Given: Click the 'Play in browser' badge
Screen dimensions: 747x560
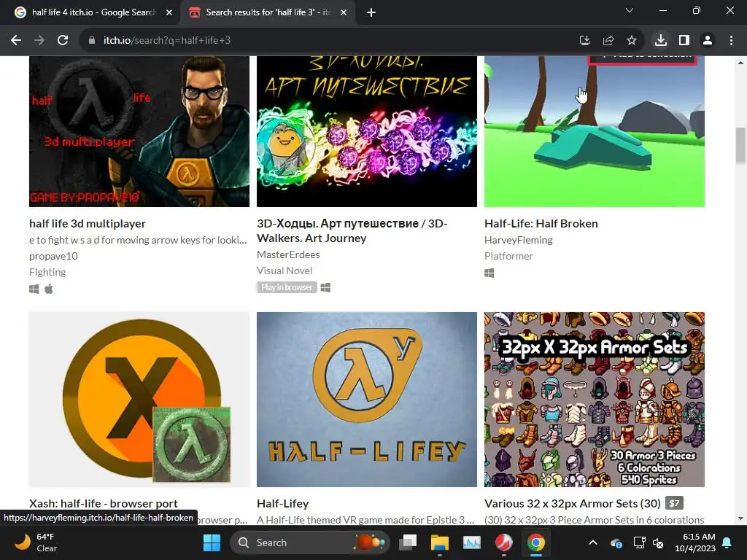Looking at the screenshot, I should coord(287,287).
